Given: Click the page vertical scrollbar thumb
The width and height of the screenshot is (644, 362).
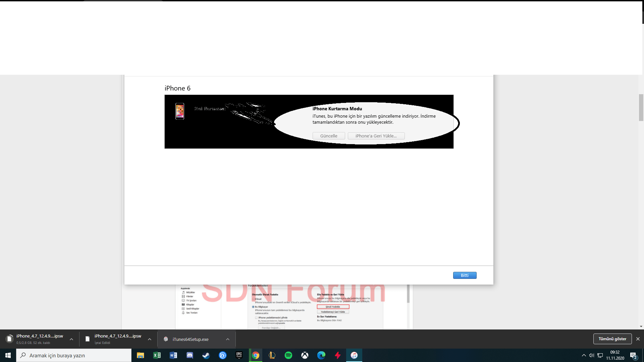Looking at the screenshot, I should click(641, 107).
